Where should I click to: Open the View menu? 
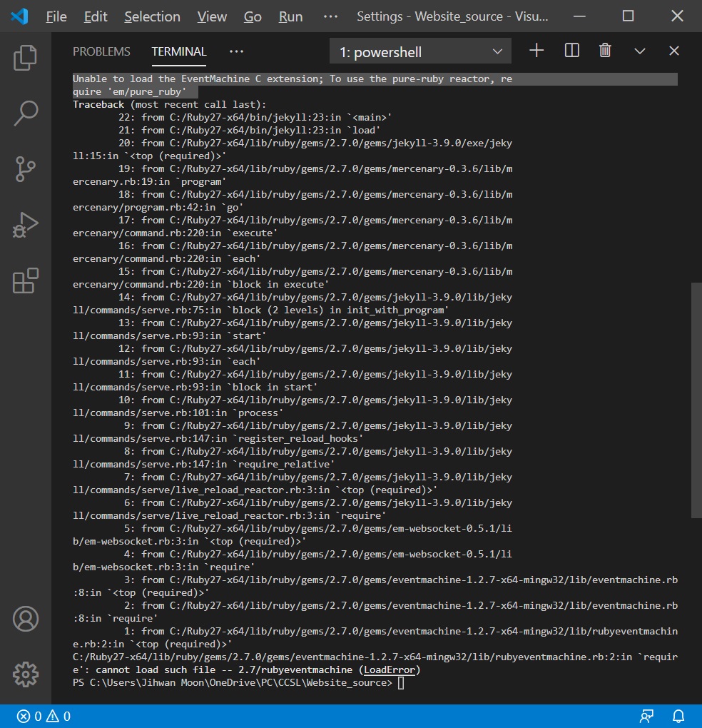[x=212, y=16]
